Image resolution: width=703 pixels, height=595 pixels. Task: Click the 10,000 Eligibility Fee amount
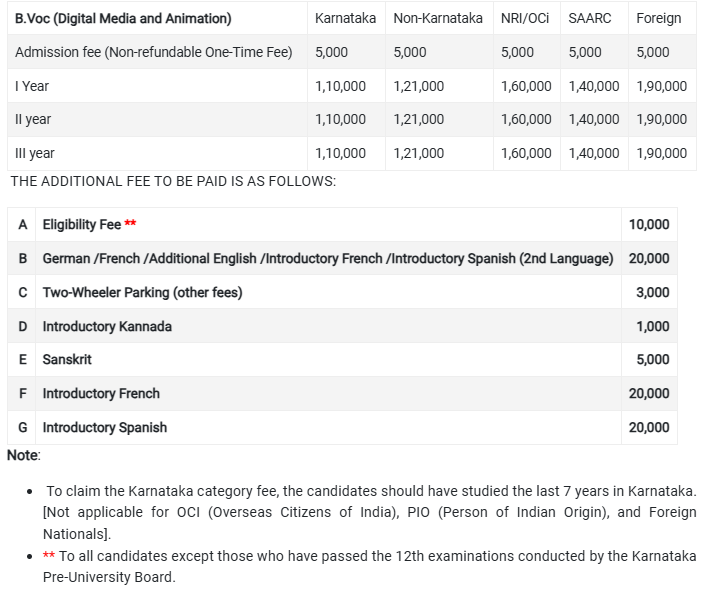(649, 225)
